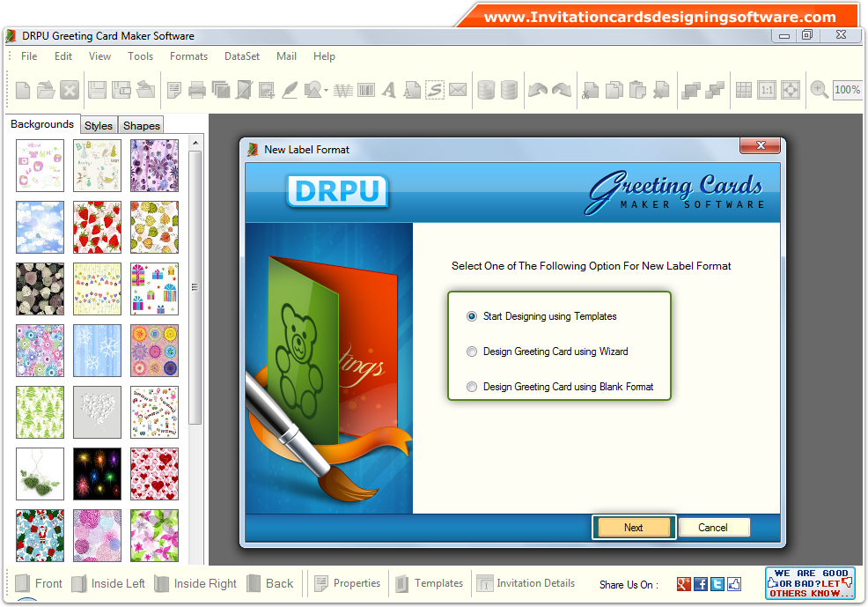Viewport: 868px width, 607px height.
Task: Choose the red strawberries background thumbnail
Action: tap(97, 227)
